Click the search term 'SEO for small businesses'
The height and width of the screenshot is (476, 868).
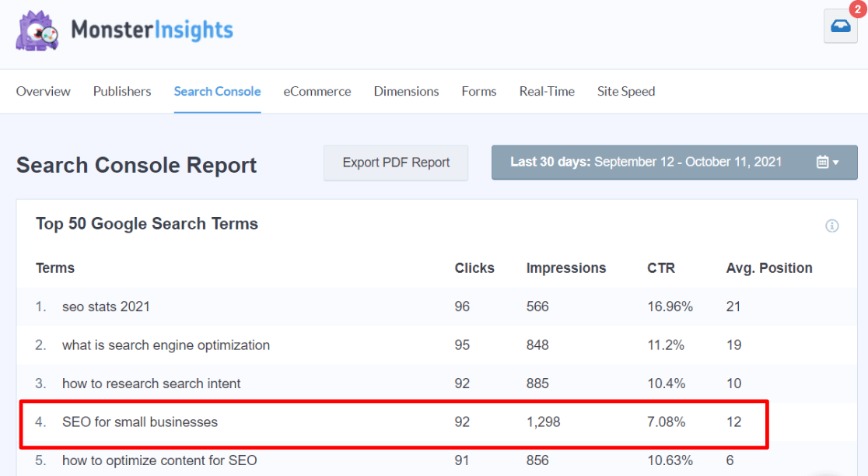(140, 422)
